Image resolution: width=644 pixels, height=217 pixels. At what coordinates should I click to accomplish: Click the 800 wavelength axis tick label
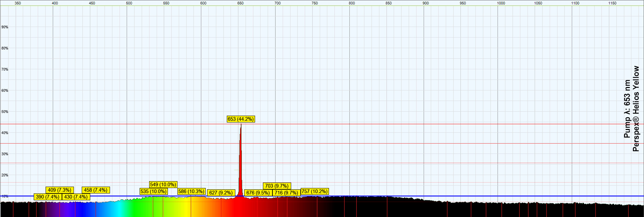[352, 3]
